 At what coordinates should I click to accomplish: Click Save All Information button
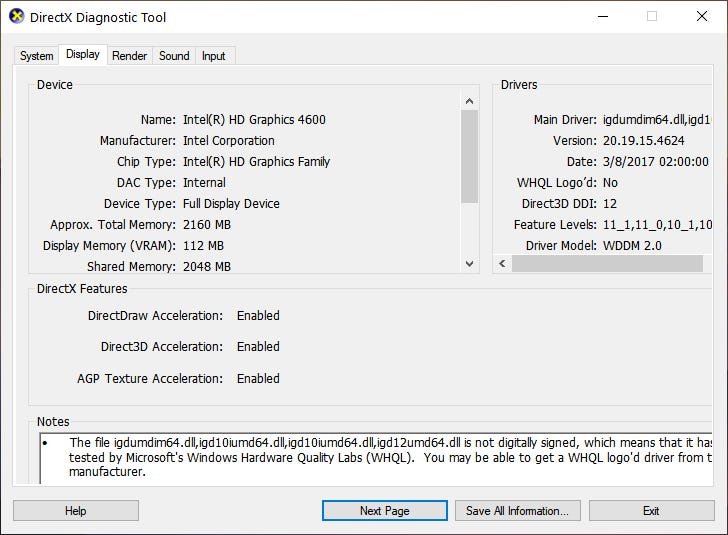tap(517, 511)
